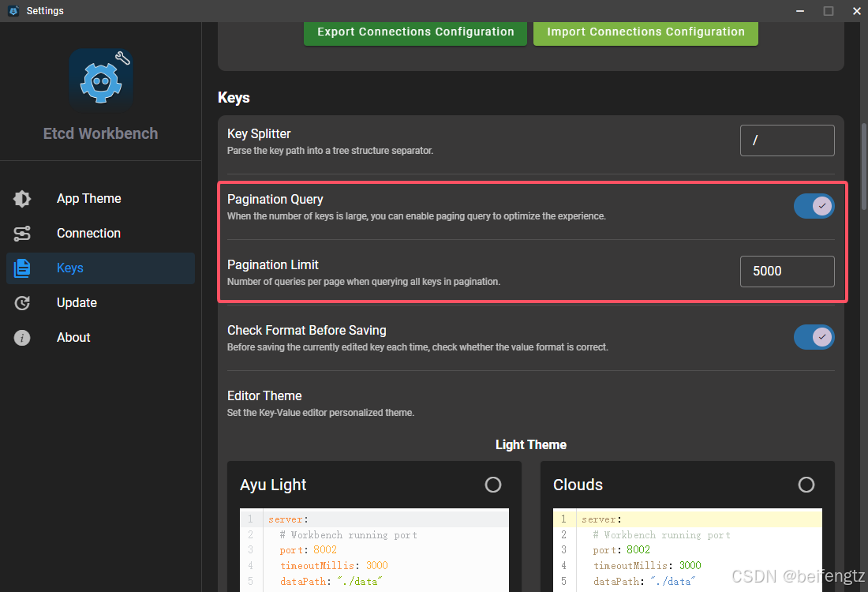Viewport: 868px width, 592px height.
Task: Go to the Connection settings section
Action: coord(100,234)
